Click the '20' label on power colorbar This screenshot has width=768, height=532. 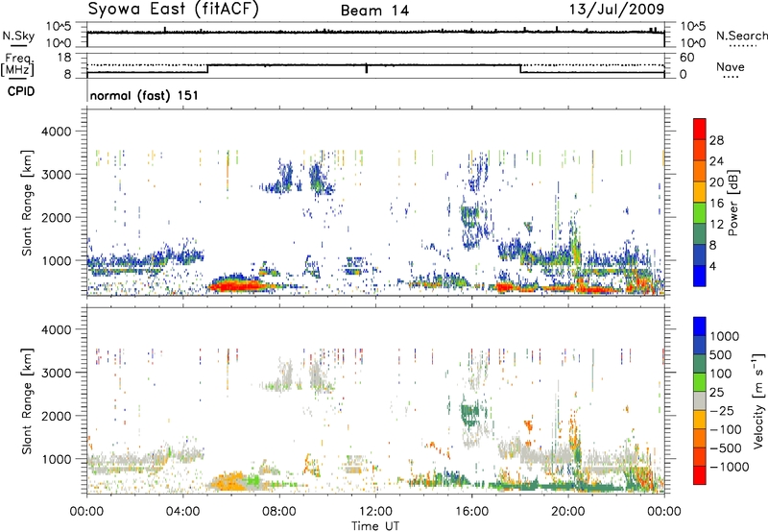(716, 182)
